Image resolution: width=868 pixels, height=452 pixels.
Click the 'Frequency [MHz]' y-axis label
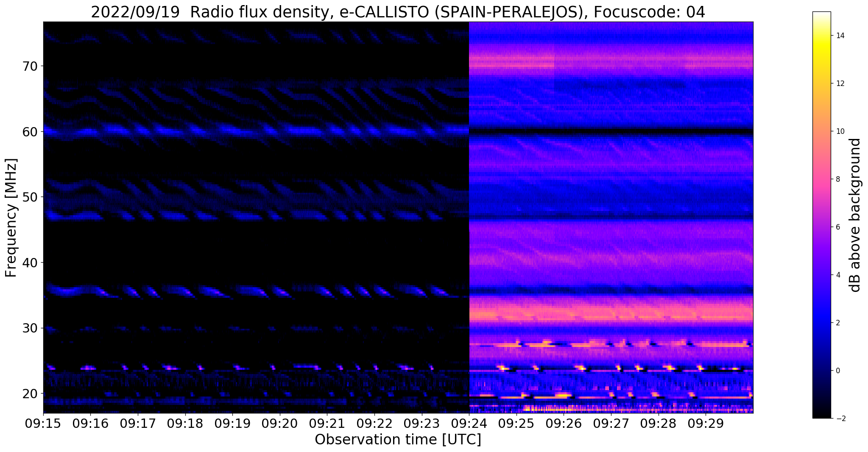(x=11, y=218)
